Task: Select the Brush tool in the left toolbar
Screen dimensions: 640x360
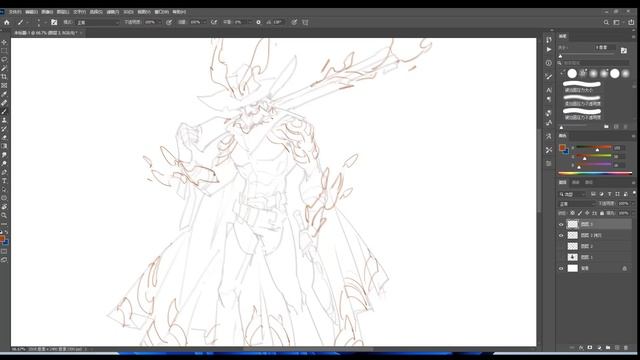Action: point(4,111)
